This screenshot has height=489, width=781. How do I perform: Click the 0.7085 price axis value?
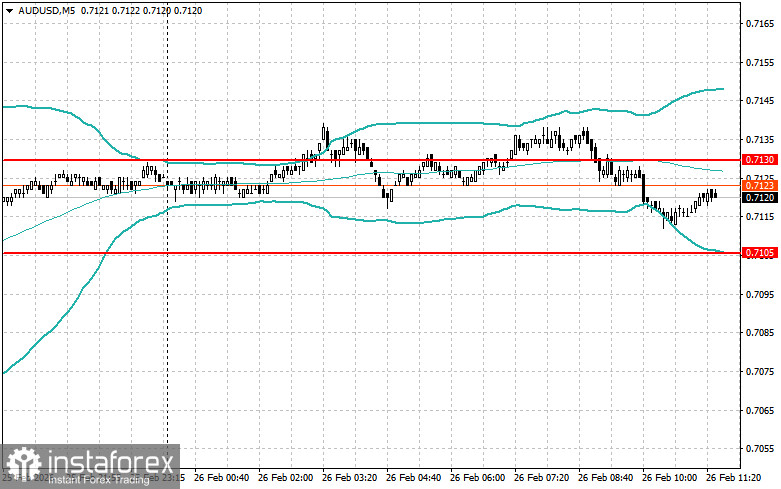tap(760, 333)
